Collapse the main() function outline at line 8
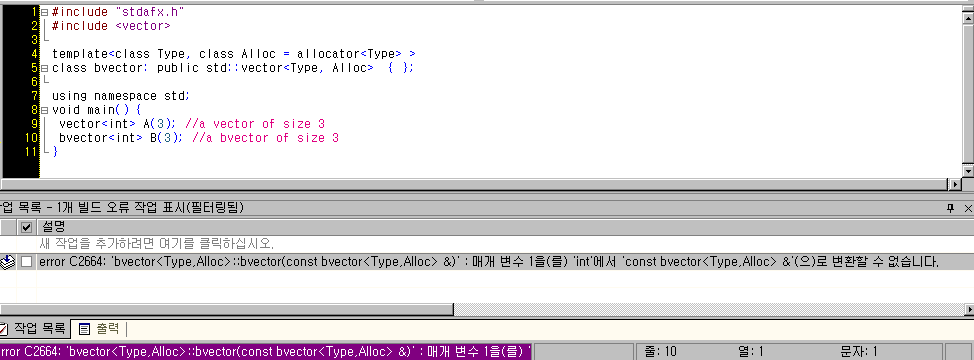 coord(44,110)
